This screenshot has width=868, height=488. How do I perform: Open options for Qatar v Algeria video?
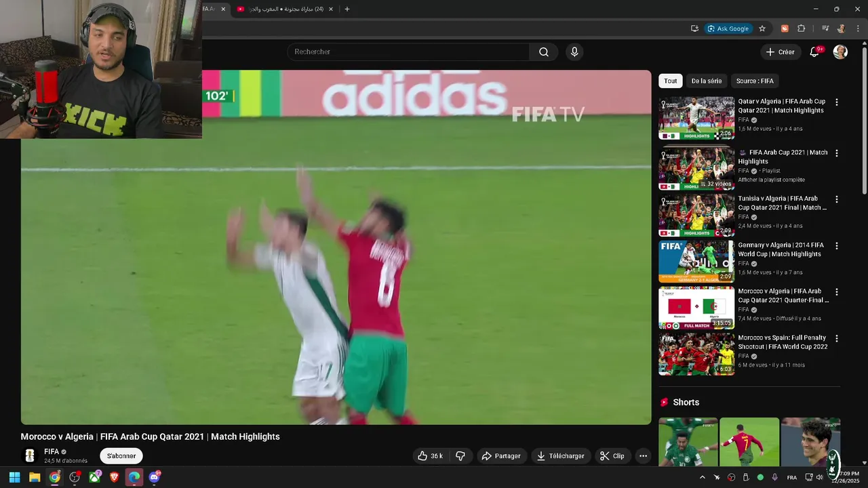pos(836,102)
